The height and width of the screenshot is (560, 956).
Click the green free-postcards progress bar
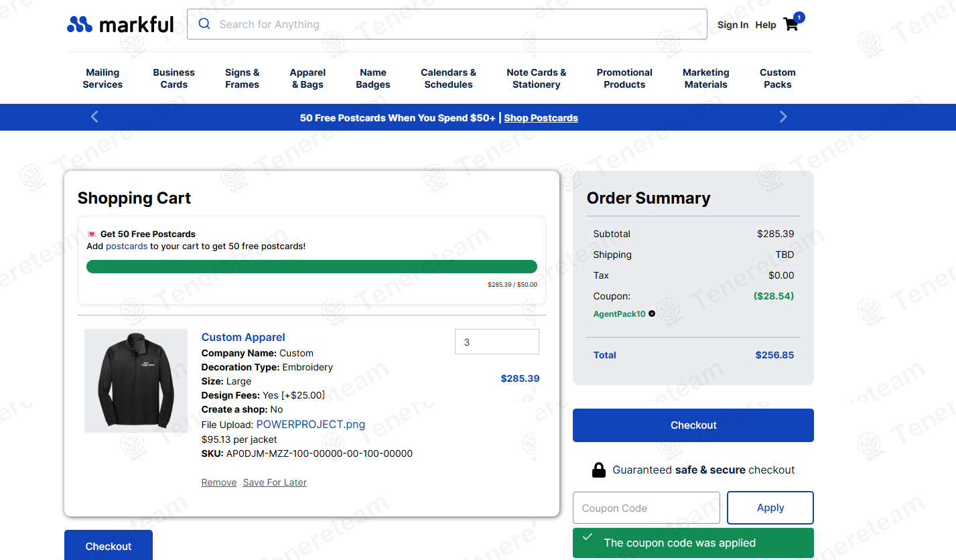(312, 267)
